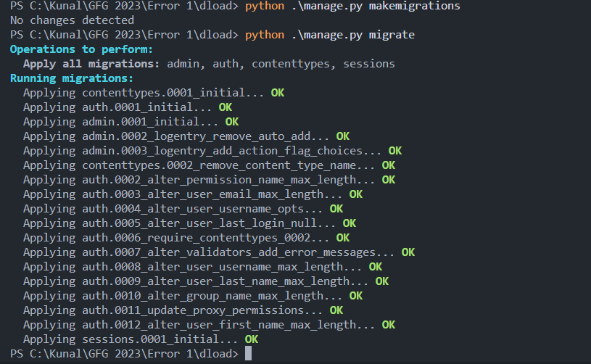Click the OK status after sessions.0001_initial

coord(251,339)
